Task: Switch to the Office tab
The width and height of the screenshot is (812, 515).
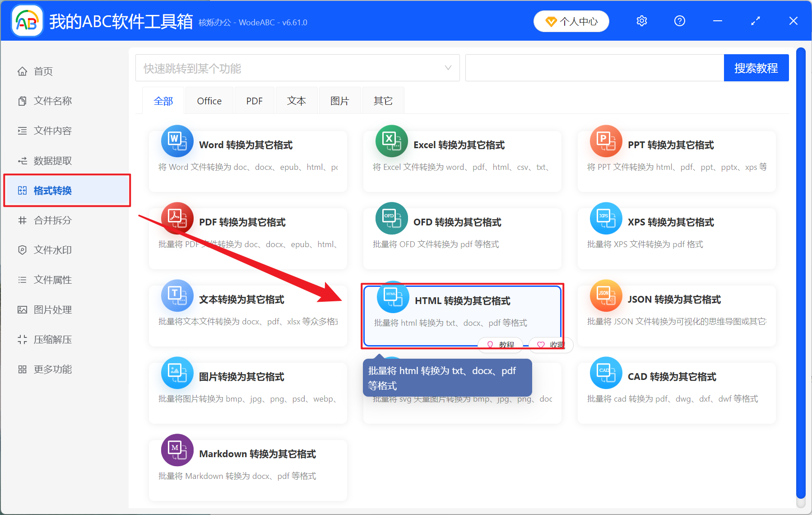Action: pyautogui.click(x=209, y=101)
